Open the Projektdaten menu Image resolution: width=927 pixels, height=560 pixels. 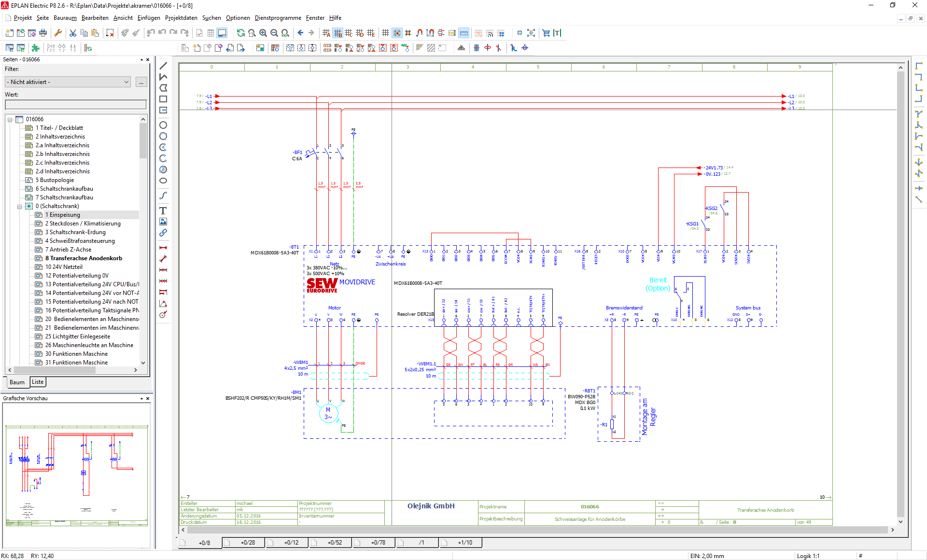click(181, 18)
